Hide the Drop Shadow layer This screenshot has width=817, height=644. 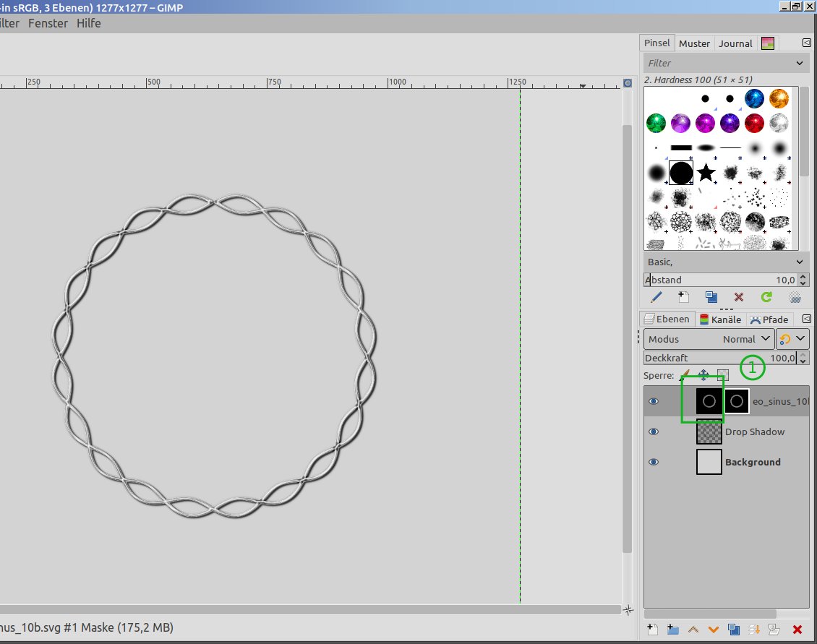click(654, 432)
